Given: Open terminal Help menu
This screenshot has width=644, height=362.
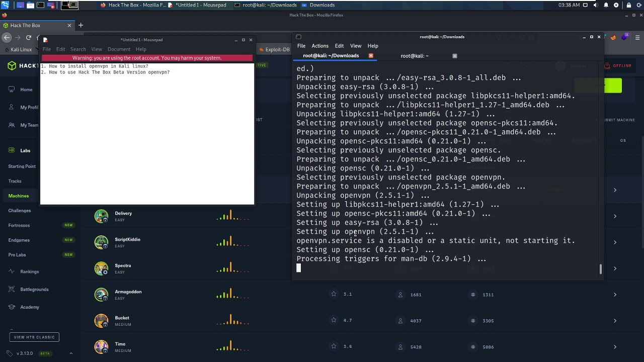Looking at the screenshot, I should [x=373, y=46].
